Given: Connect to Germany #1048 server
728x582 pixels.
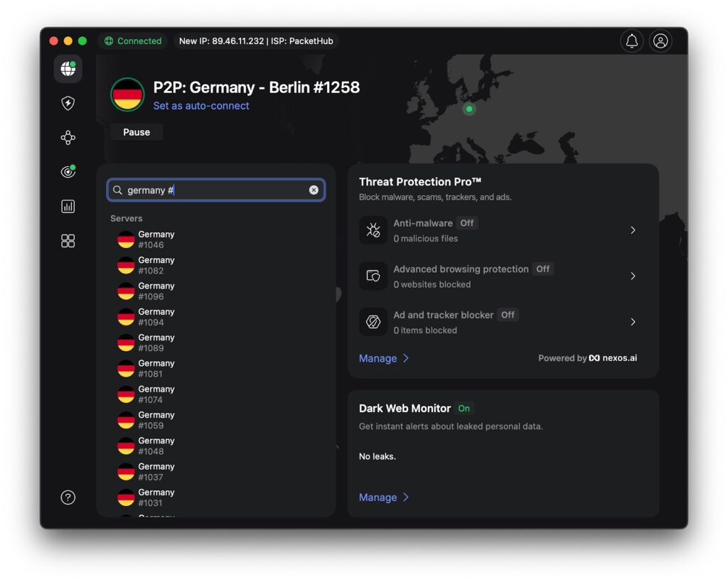Looking at the screenshot, I should tap(216, 446).
